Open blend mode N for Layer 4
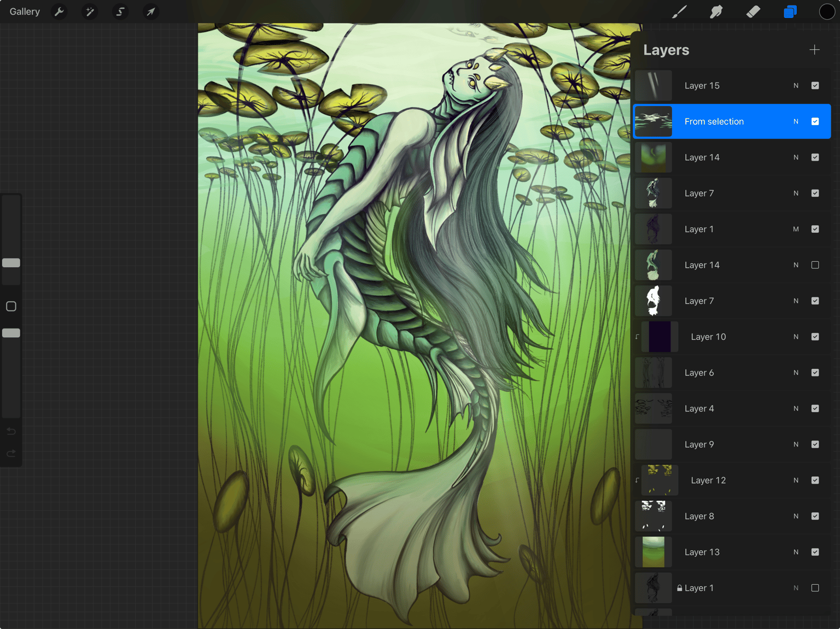This screenshot has height=629, width=840. [796, 409]
